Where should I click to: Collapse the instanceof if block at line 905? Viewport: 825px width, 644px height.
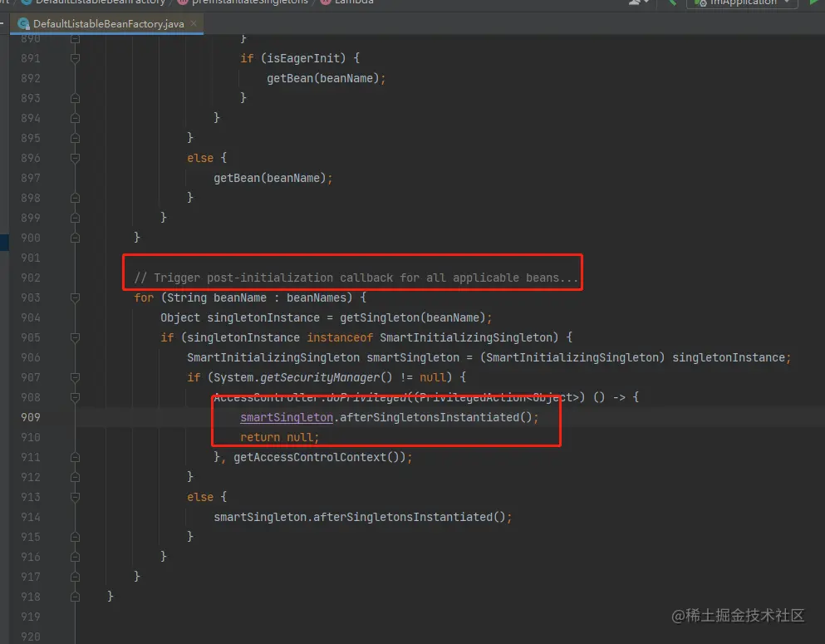(x=76, y=337)
